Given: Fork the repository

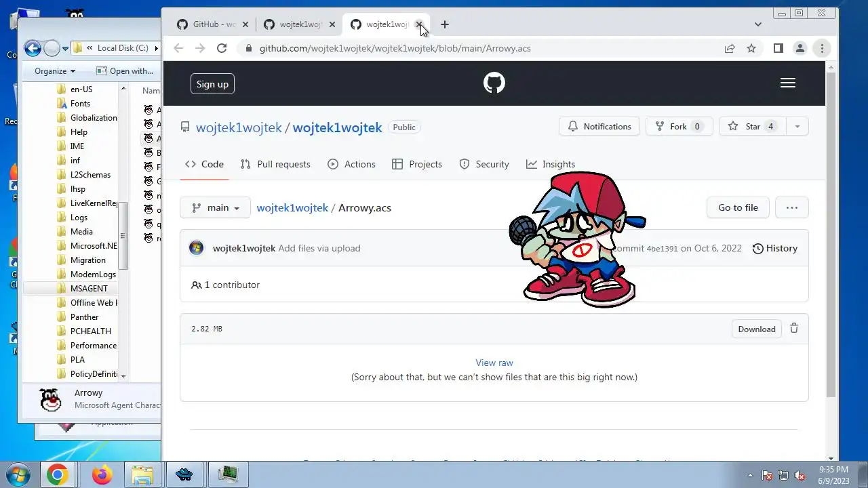Looking at the screenshot, I should pyautogui.click(x=679, y=127).
